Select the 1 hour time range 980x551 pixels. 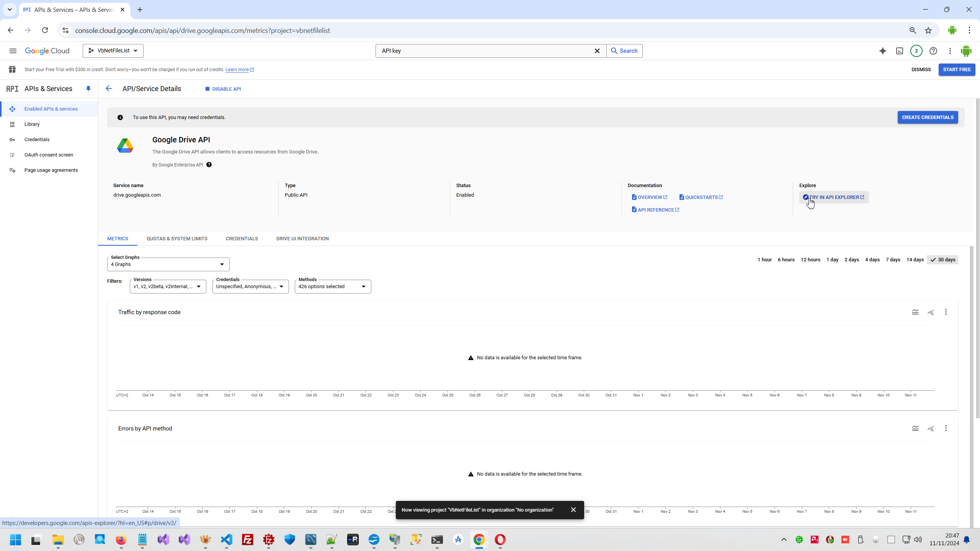[764, 260]
